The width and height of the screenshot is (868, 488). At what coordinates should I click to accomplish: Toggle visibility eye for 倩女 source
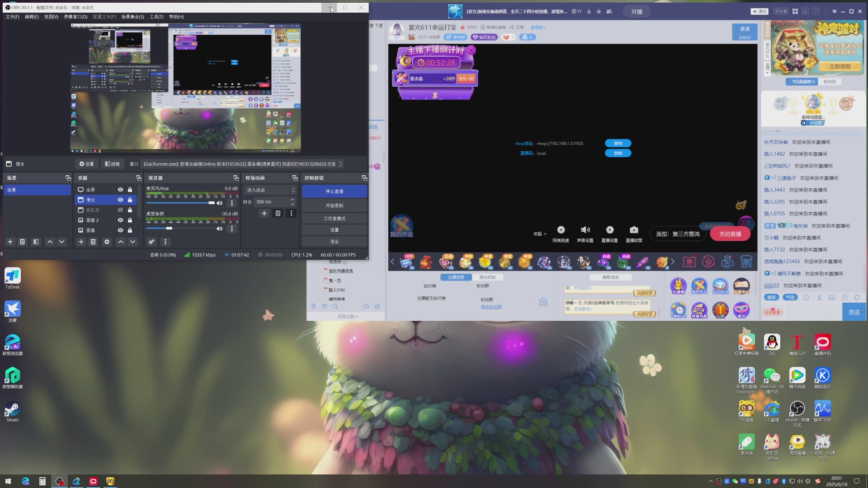pos(120,200)
